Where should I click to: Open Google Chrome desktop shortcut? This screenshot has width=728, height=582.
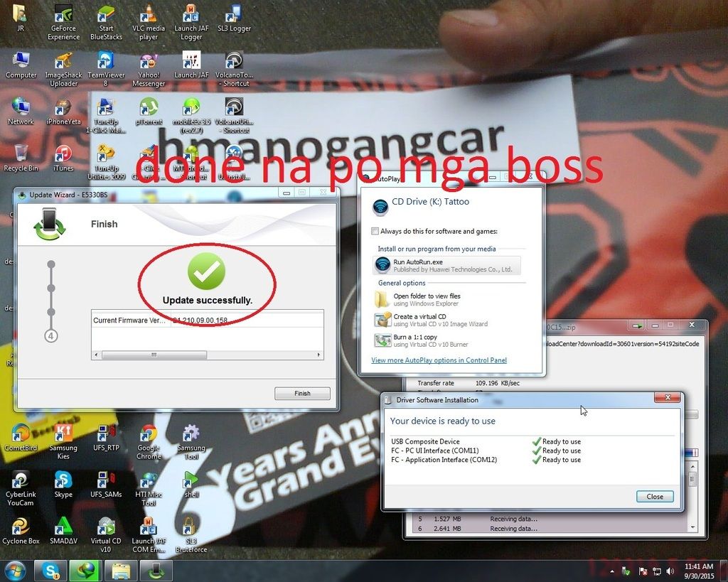149,441
